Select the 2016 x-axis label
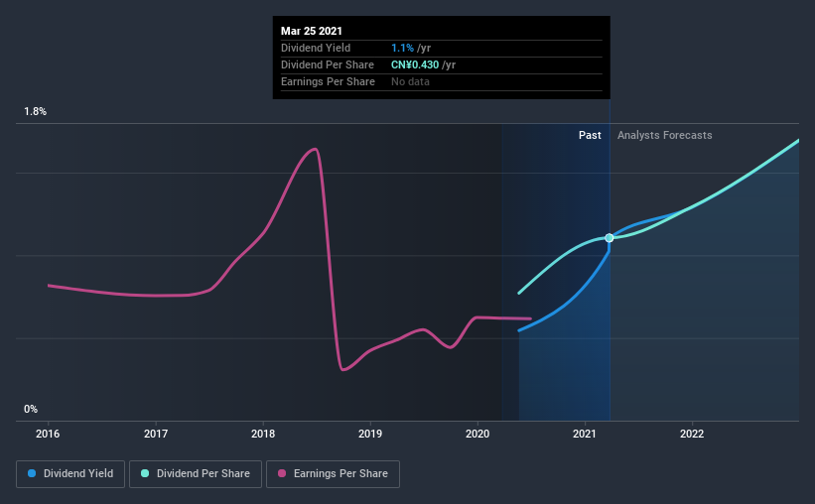This screenshot has height=504, width=815. click(48, 434)
